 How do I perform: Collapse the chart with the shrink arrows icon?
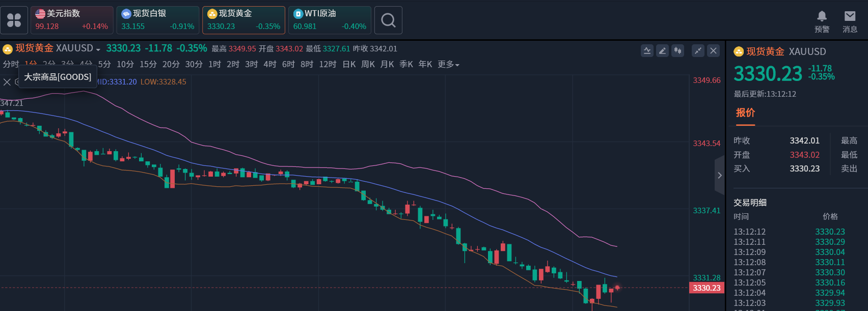(x=698, y=50)
